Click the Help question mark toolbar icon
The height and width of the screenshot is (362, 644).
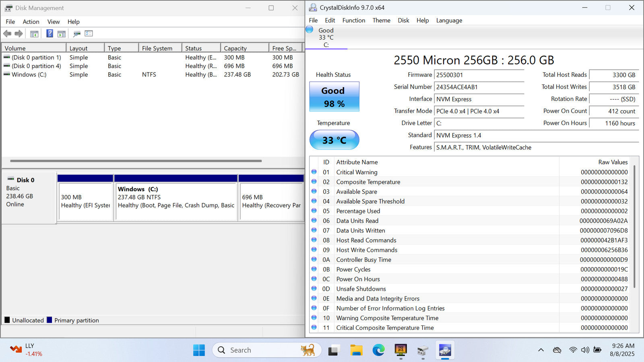50,34
